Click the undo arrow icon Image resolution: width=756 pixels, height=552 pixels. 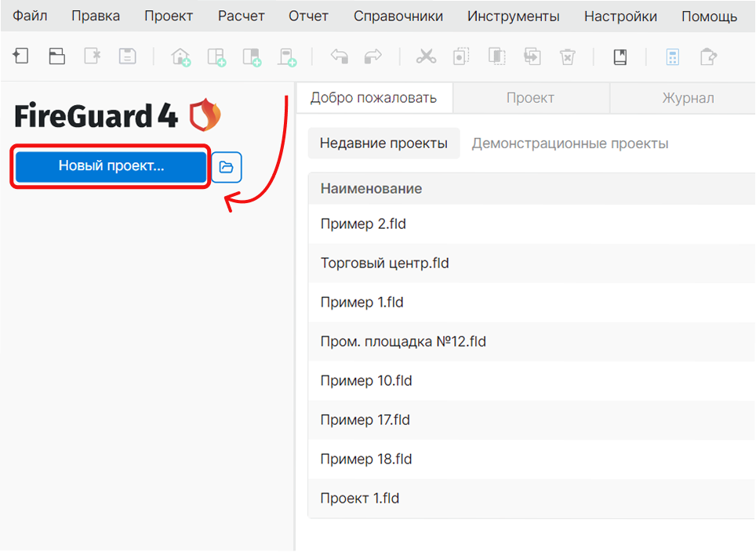point(340,56)
